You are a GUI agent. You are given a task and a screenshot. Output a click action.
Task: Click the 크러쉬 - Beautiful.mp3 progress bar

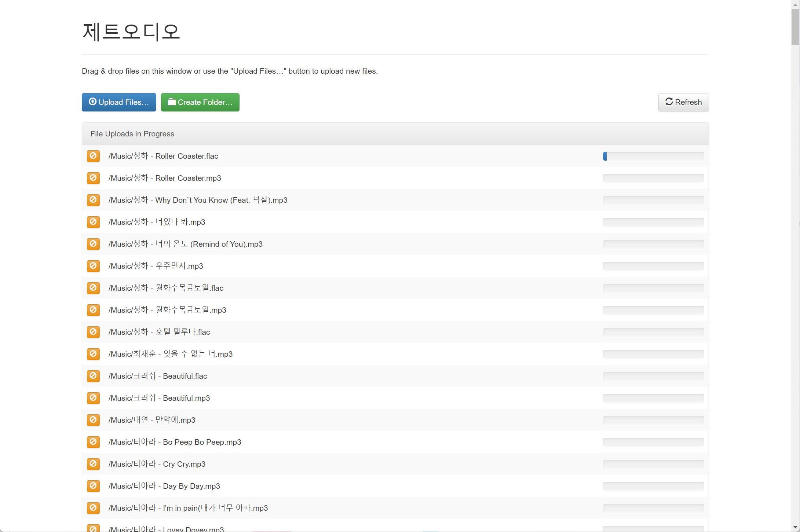653,398
